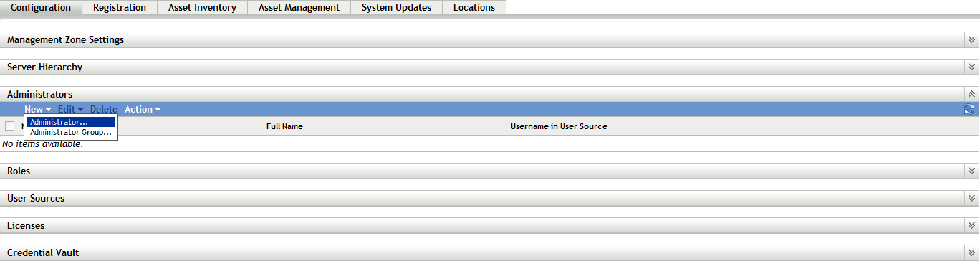The height and width of the screenshot is (274, 980).
Task: Click the Roles panel title
Action: [x=19, y=171]
